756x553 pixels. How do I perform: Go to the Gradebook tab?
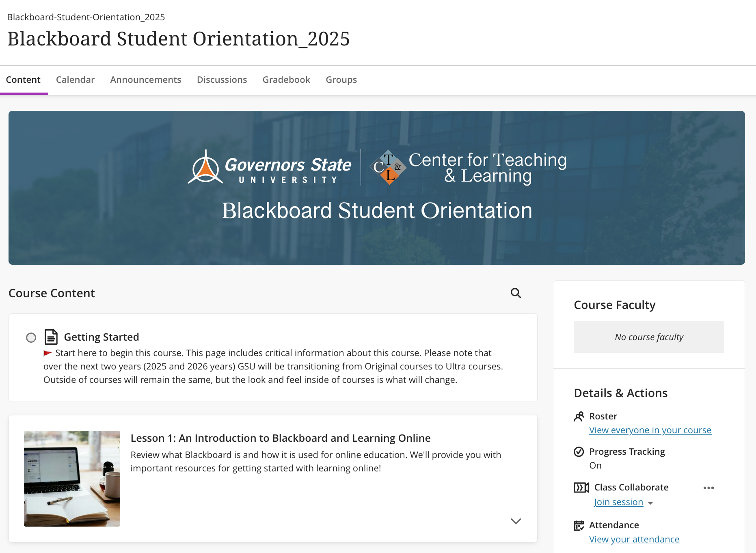tap(286, 80)
